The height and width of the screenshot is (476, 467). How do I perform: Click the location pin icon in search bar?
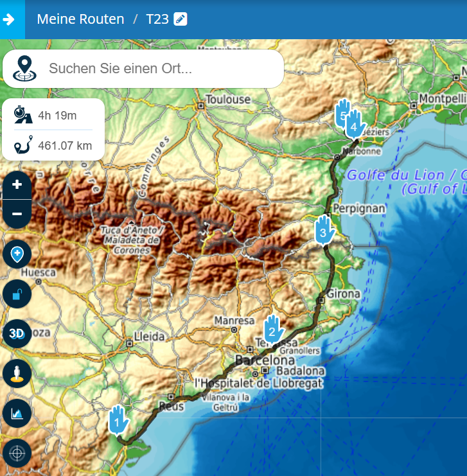(24, 68)
